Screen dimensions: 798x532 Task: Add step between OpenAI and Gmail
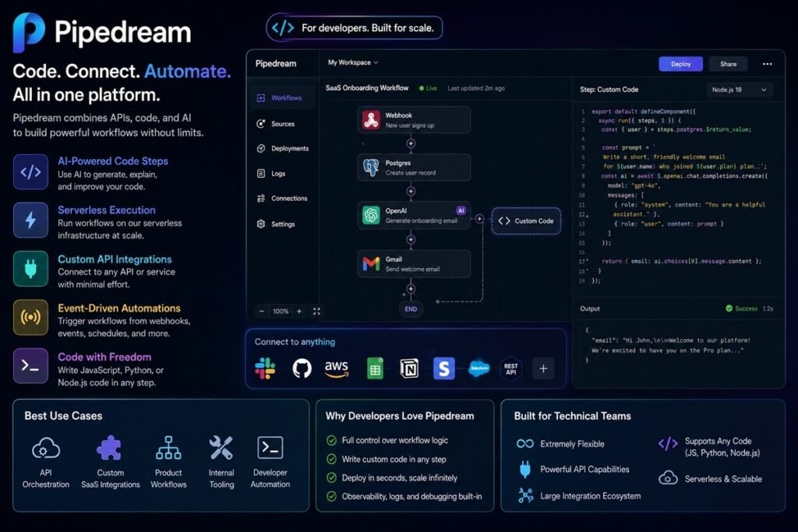click(411, 240)
